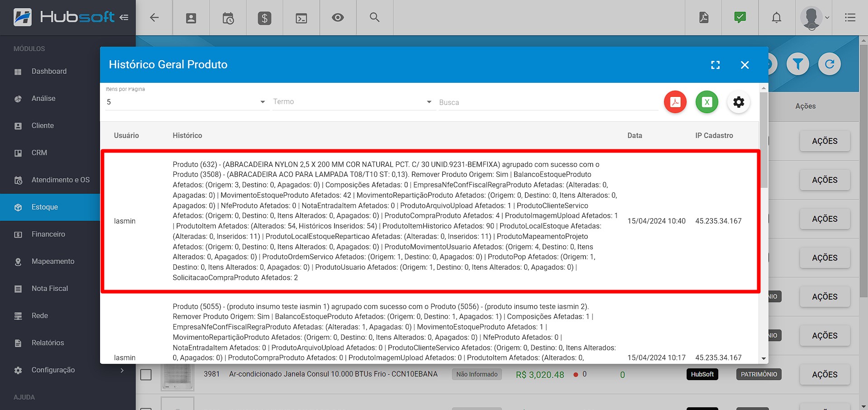Open the terminal console toolbar icon
This screenshot has width=868, height=410.
[x=301, y=18]
